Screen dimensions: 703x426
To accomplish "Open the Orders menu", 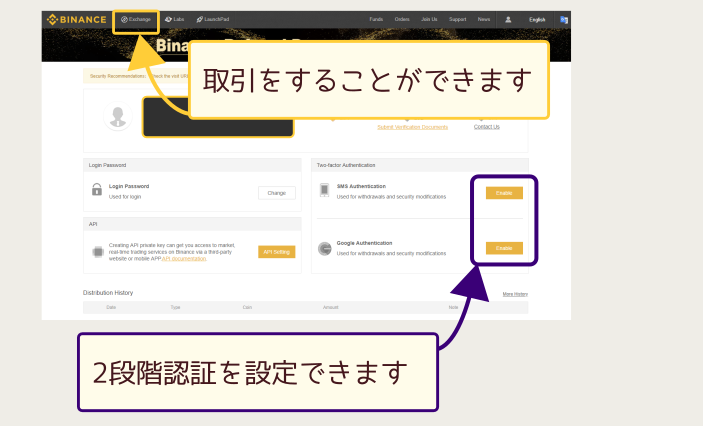I will pyautogui.click(x=402, y=19).
